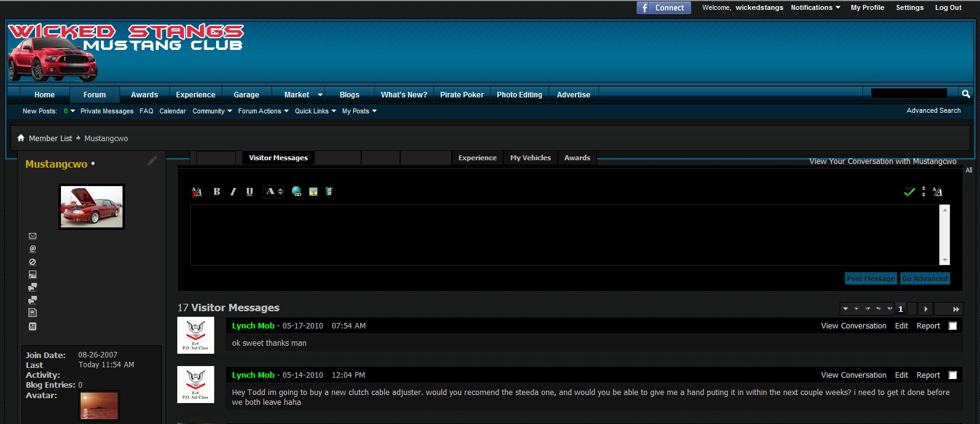Click the ignore circle-slash icon in sidebar
Viewport: 980px width, 424px height.
coord(33,262)
